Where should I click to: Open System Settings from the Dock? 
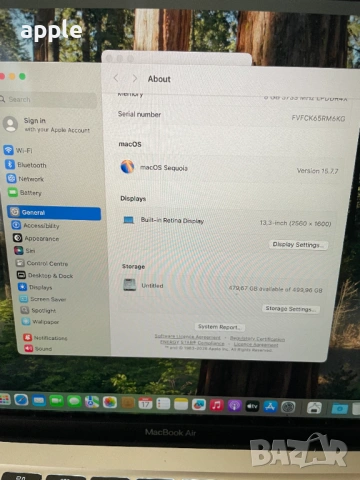point(288,407)
